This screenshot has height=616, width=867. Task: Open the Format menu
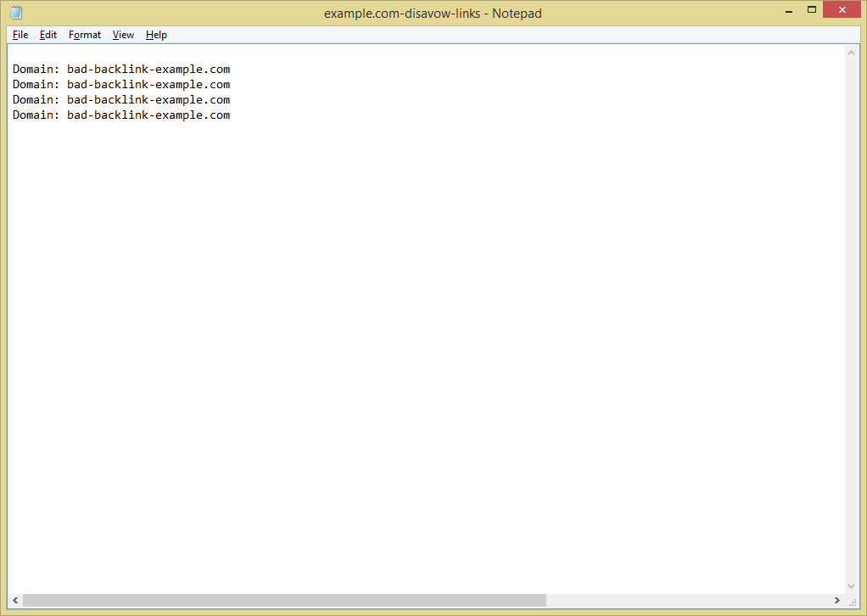point(85,35)
